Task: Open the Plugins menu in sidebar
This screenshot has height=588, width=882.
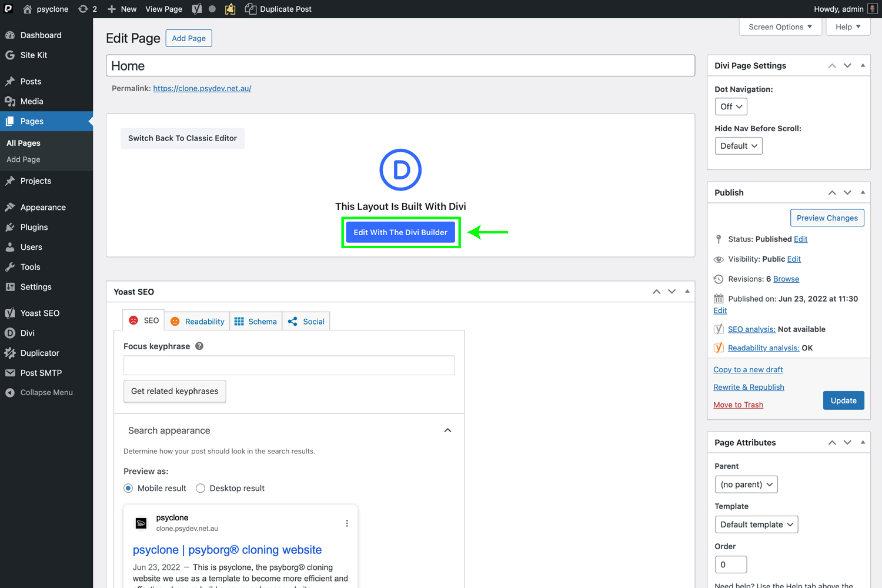Action: (x=34, y=227)
